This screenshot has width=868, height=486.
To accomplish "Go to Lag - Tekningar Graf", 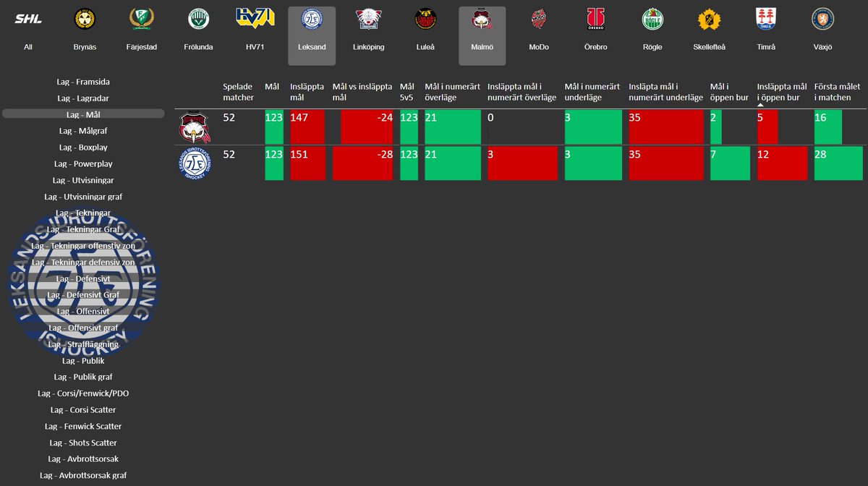I will click(x=83, y=229).
